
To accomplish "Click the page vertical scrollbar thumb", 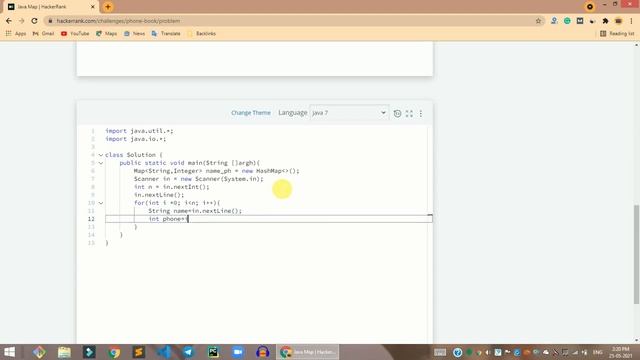I will (x=636, y=254).
